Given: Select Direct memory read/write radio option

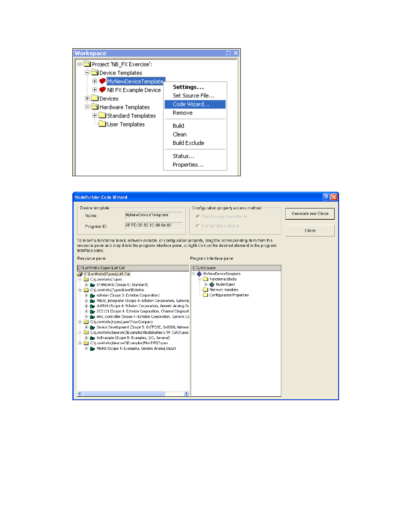Looking at the screenshot, I should click(198, 217).
